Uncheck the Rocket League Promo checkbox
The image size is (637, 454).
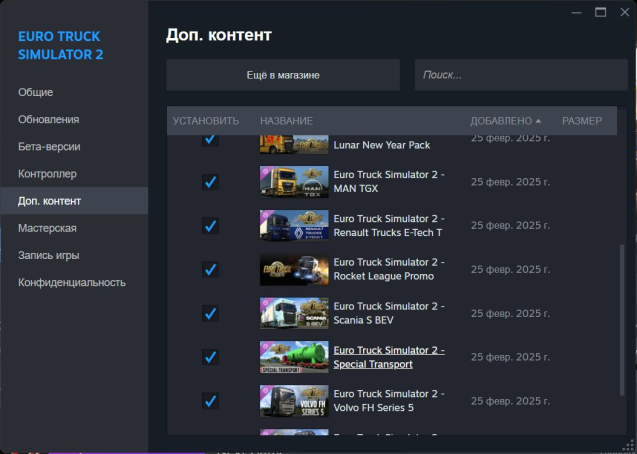(210, 269)
